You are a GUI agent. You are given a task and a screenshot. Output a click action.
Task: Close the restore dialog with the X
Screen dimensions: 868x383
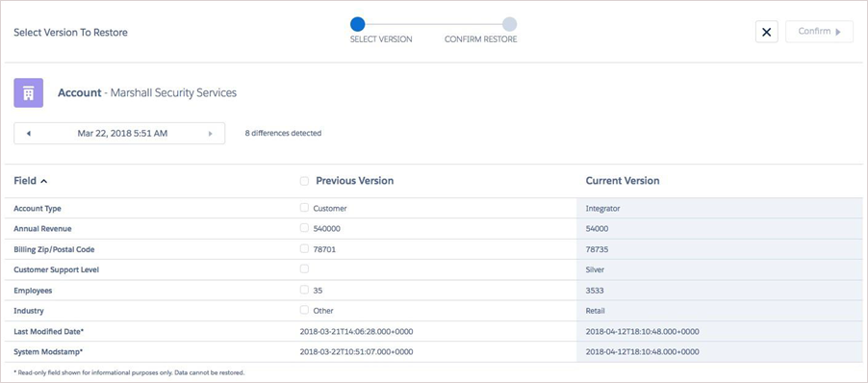point(767,32)
